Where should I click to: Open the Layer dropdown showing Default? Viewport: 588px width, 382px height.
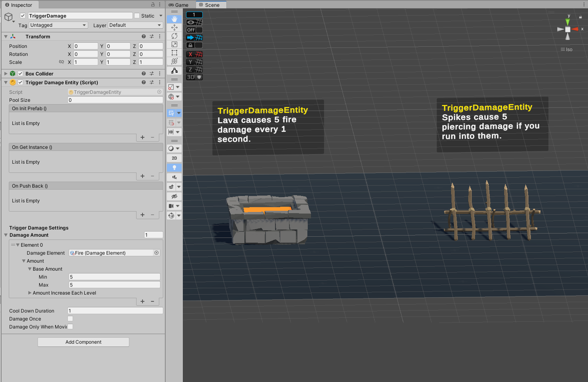click(135, 25)
